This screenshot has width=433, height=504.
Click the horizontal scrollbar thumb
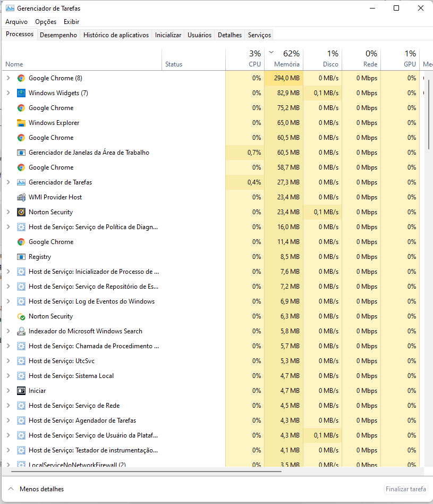coord(146,472)
